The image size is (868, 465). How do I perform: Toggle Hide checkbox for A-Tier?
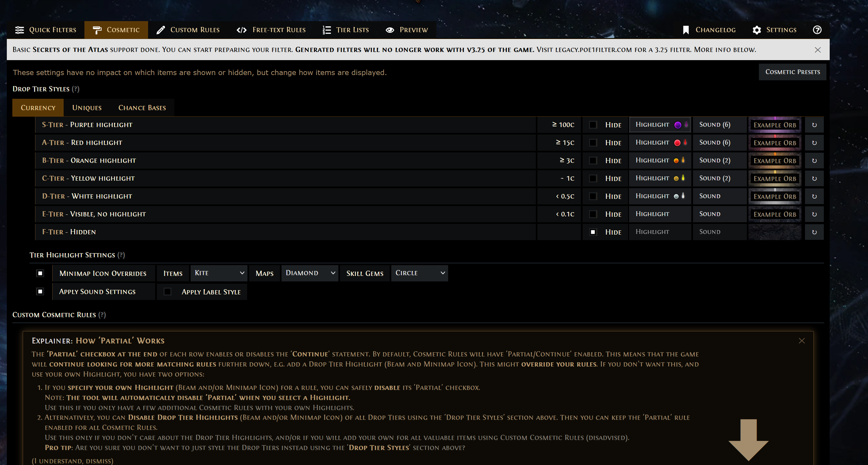point(593,143)
